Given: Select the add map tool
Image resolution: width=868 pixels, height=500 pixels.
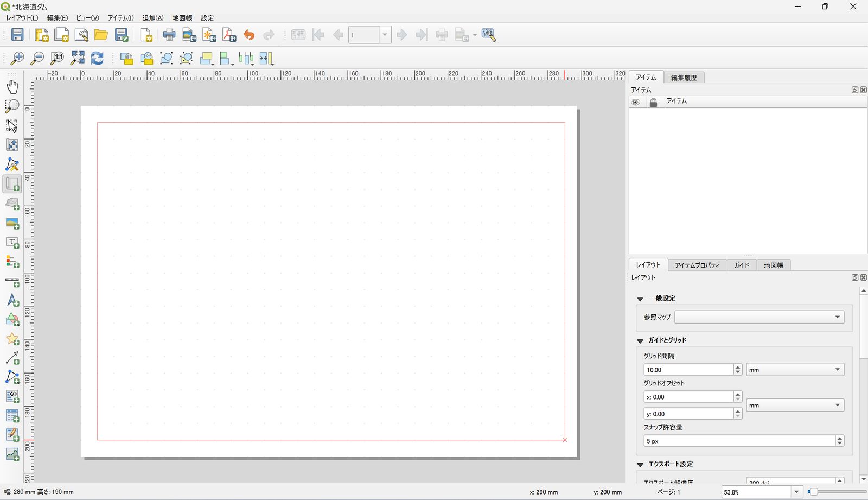Looking at the screenshot, I should pyautogui.click(x=12, y=184).
